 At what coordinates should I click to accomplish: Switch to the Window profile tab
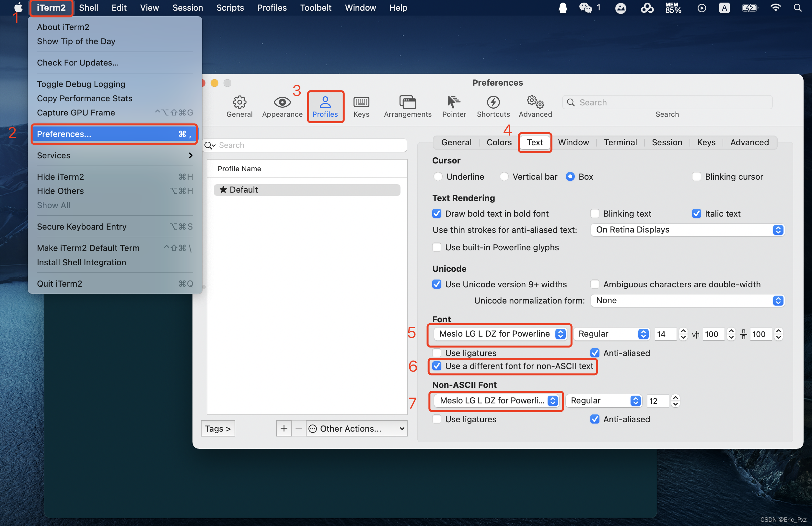[x=573, y=142]
